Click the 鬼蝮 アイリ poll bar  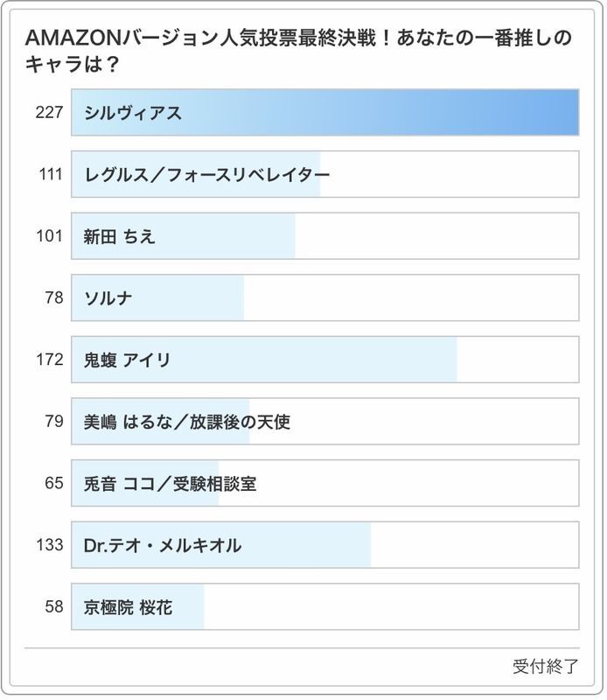(324, 360)
